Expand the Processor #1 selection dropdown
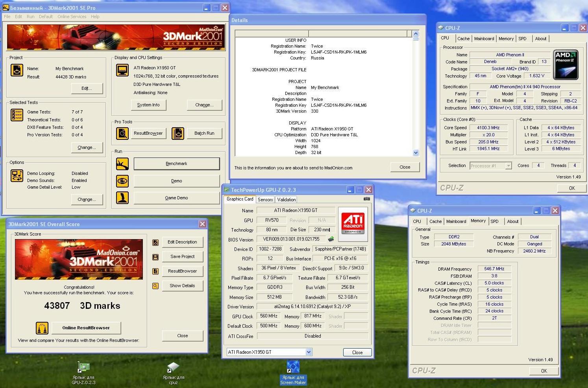The width and height of the screenshot is (588, 388). 508,166
